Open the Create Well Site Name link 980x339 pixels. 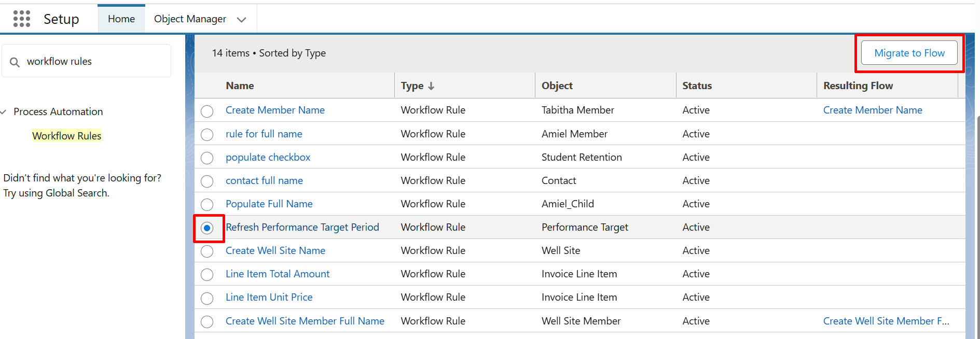[x=275, y=250]
